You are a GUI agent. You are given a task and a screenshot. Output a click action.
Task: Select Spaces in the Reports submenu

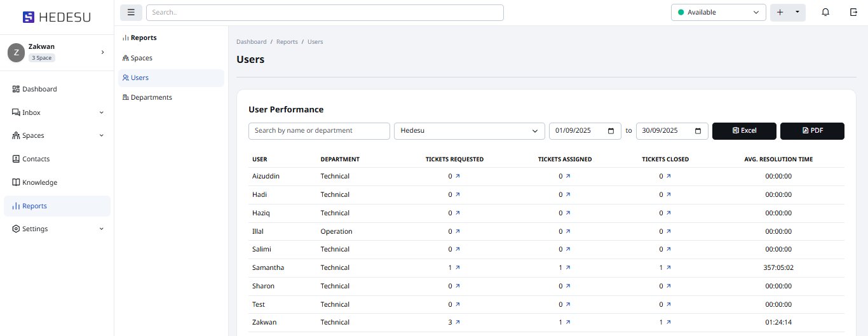pos(141,58)
